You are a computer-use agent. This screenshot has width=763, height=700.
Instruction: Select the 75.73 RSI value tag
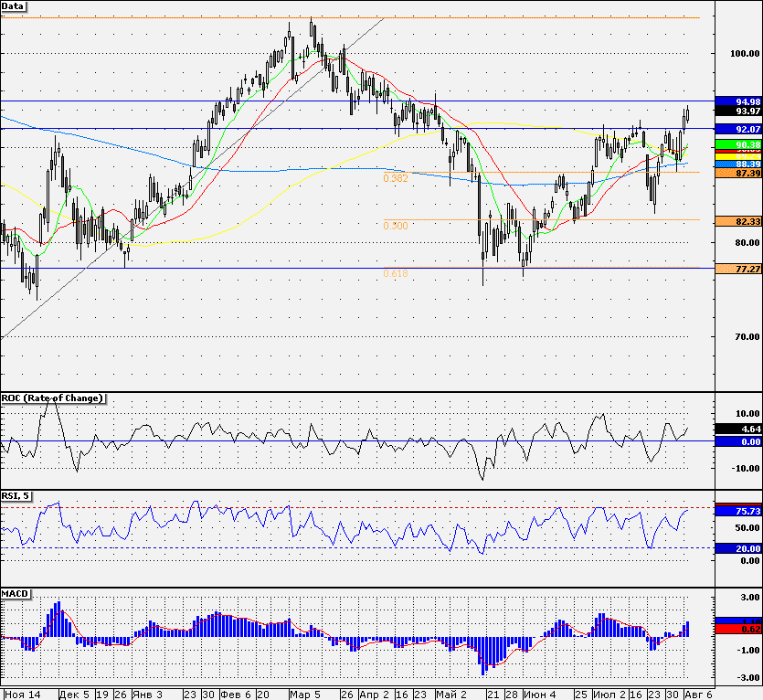(x=739, y=511)
